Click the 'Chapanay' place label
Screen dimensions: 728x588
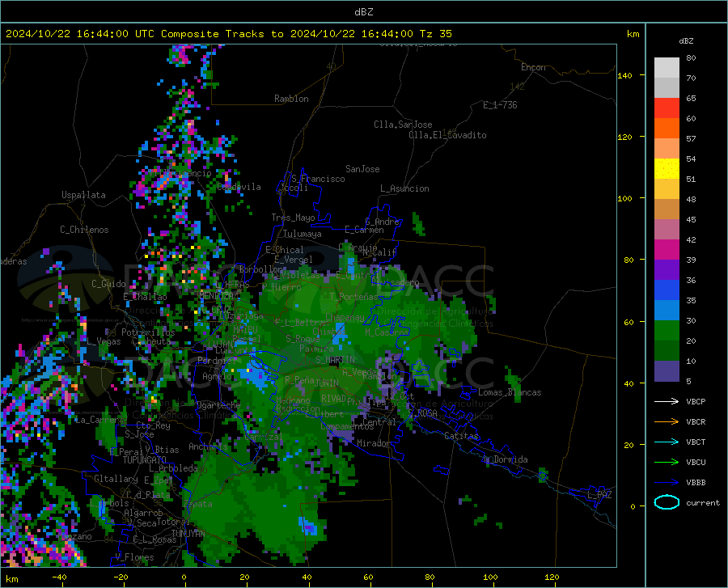tap(345, 317)
